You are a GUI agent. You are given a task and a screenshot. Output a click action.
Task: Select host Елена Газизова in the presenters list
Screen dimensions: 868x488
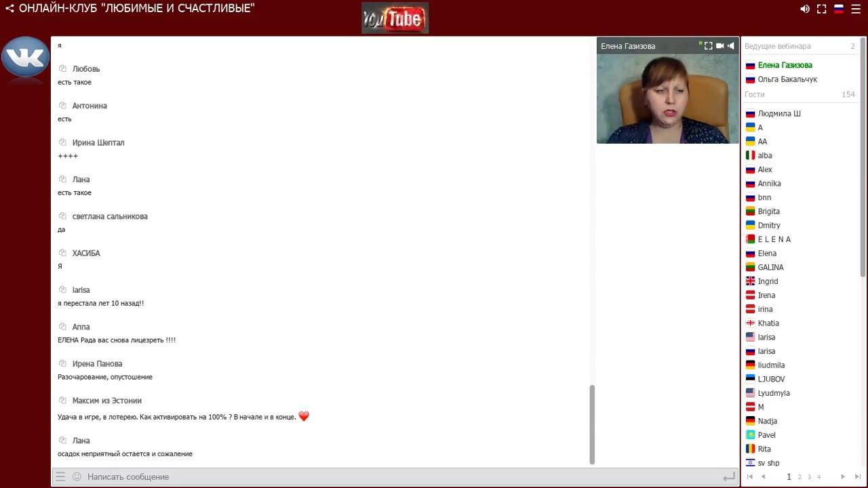pyautogui.click(x=785, y=65)
